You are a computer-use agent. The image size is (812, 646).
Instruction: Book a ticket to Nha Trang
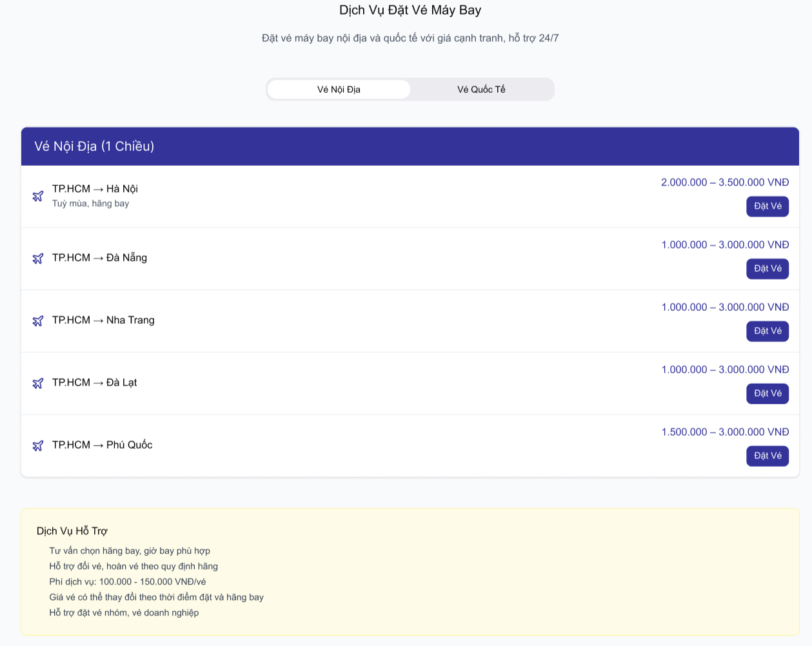767,331
